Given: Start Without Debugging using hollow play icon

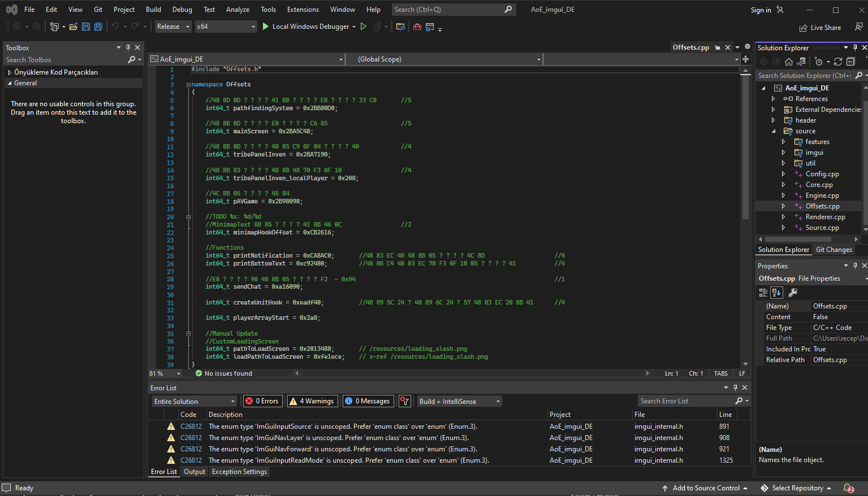Looking at the screenshot, I should tap(364, 27).
